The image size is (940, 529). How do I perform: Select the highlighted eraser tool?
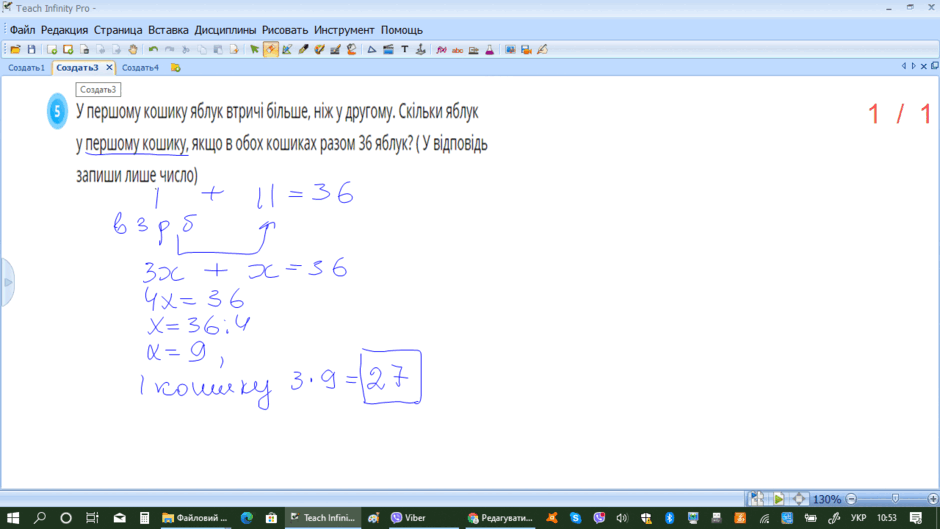click(x=270, y=50)
